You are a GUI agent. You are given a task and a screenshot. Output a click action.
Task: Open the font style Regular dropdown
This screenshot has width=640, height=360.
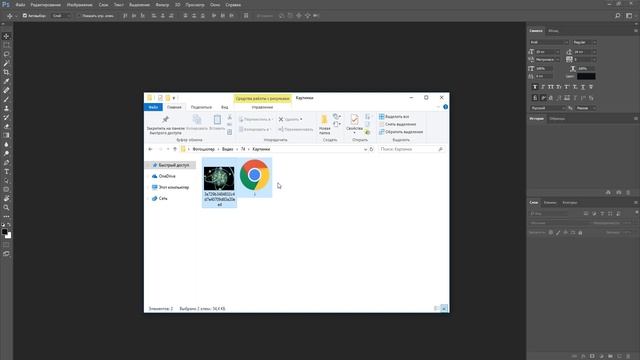click(x=584, y=42)
